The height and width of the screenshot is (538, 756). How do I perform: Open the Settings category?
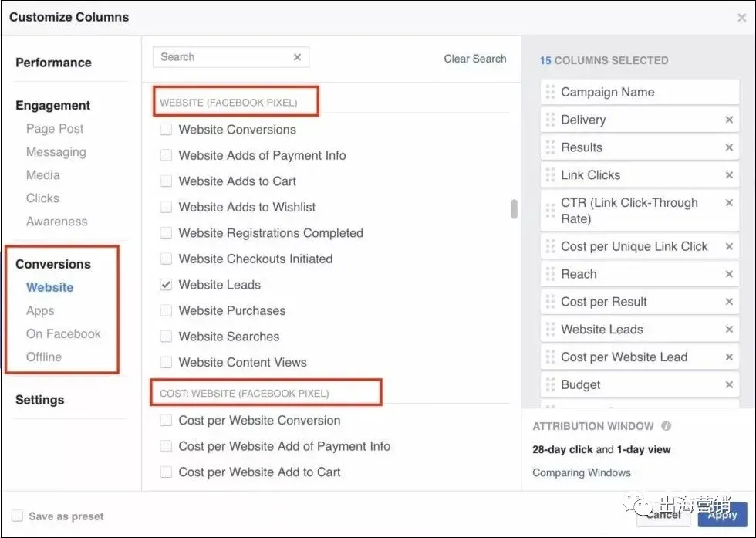coord(39,400)
